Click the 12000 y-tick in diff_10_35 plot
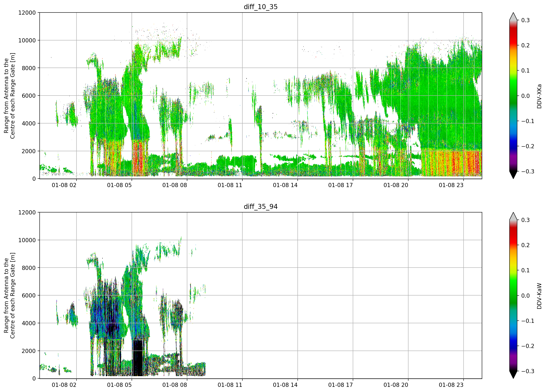546x392 pixels. pos(27,12)
